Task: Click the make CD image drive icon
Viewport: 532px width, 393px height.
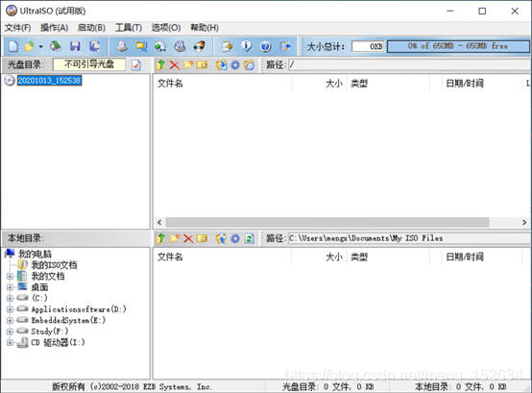Action: (122, 46)
